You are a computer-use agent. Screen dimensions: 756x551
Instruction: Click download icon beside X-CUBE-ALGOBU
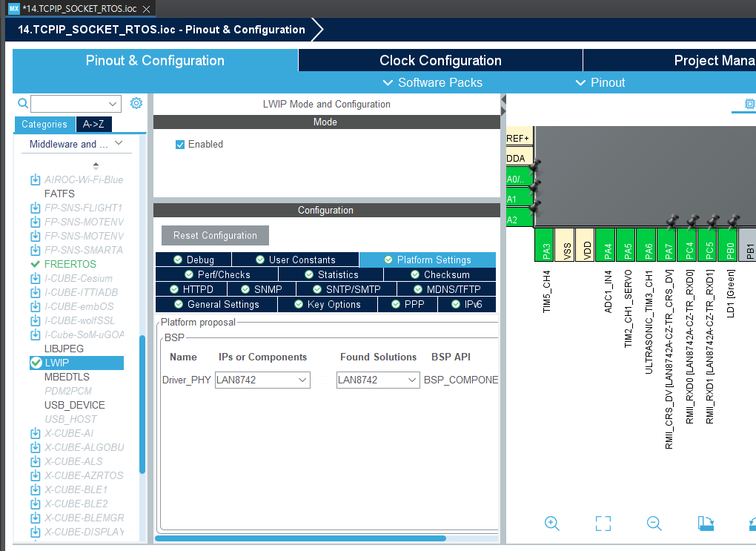point(35,447)
